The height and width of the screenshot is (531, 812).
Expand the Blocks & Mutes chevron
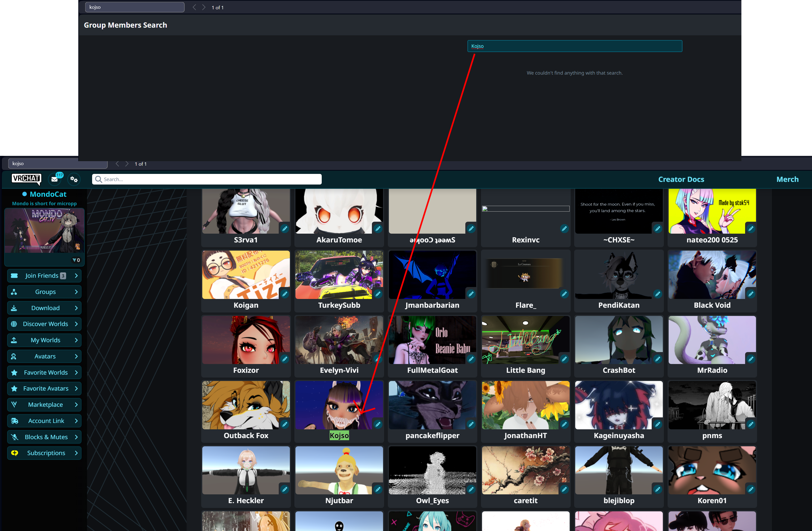coord(76,437)
